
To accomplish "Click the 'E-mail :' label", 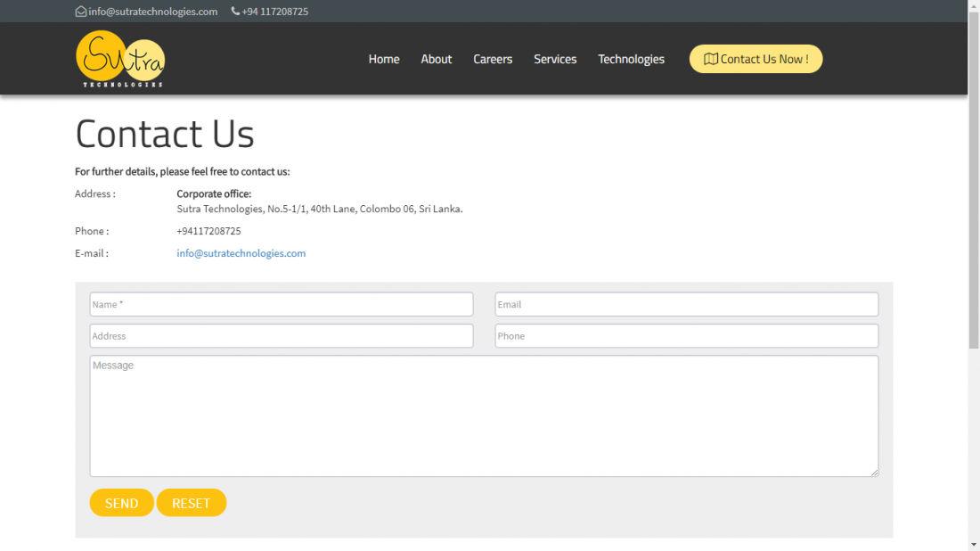I will 92,253.
